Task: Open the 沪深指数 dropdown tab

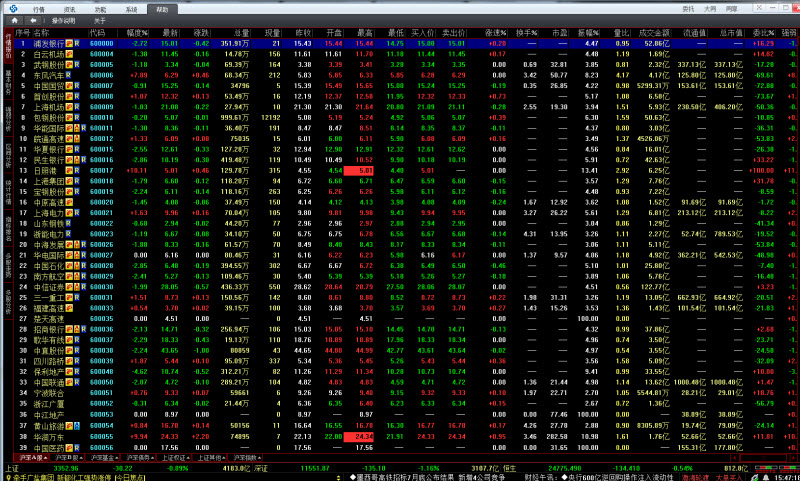Action: (x=246, y=458)
